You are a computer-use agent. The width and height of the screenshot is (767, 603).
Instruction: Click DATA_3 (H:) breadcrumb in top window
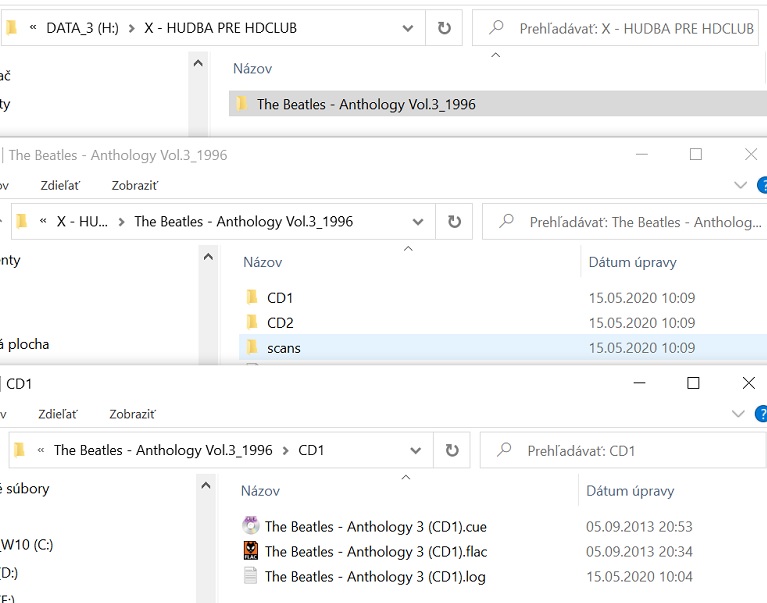(x=82, y=28)
